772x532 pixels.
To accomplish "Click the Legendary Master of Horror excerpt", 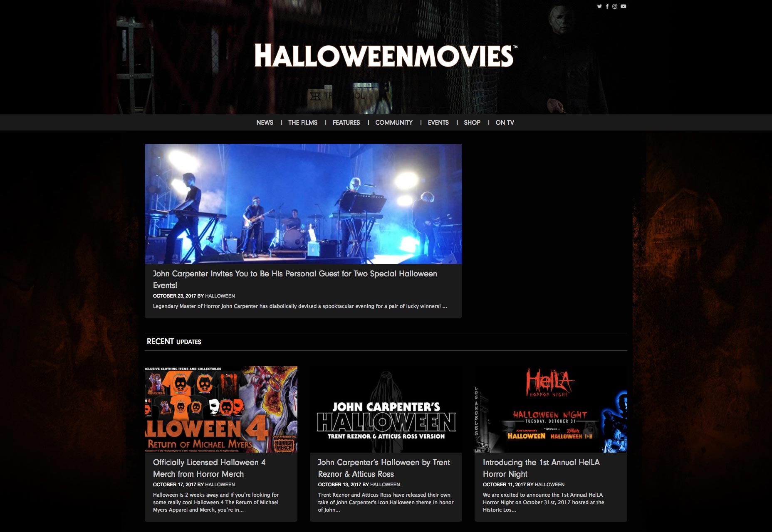I will pos(300,306).
